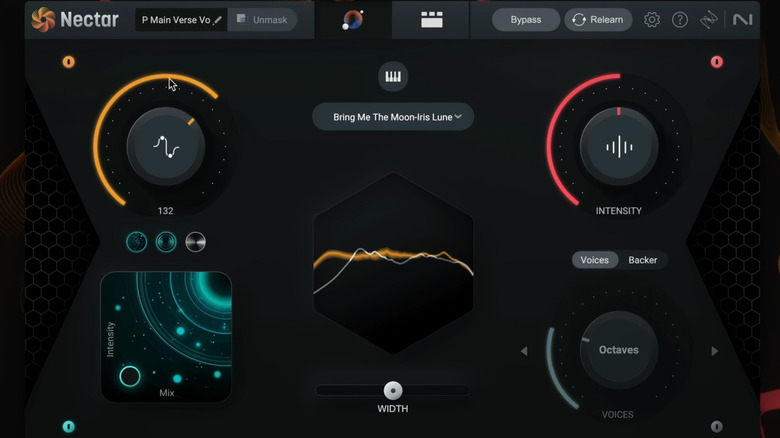780x438 pixels.
Task: Select the first teal textured reverb style icon
Action: tap(136, 242)
